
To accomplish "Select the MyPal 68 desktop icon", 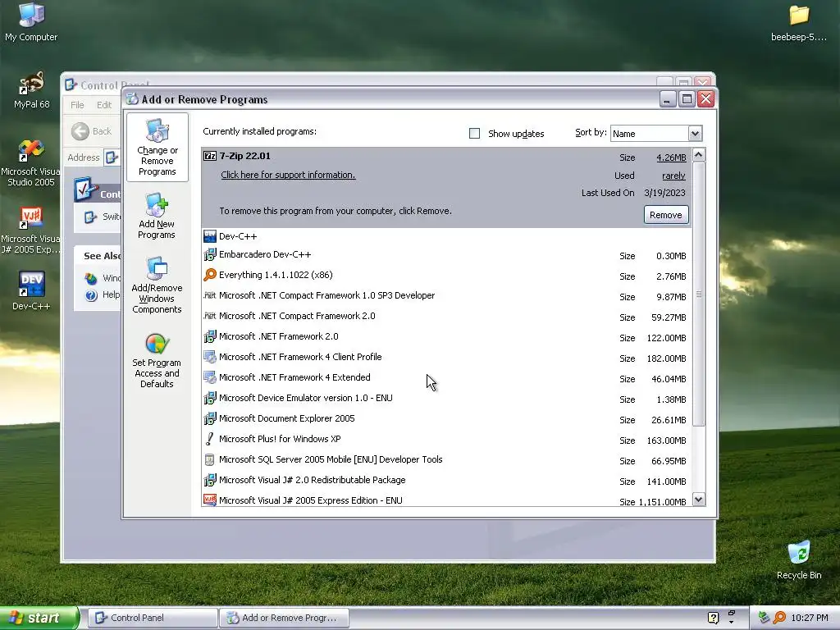I will (31, 90).
